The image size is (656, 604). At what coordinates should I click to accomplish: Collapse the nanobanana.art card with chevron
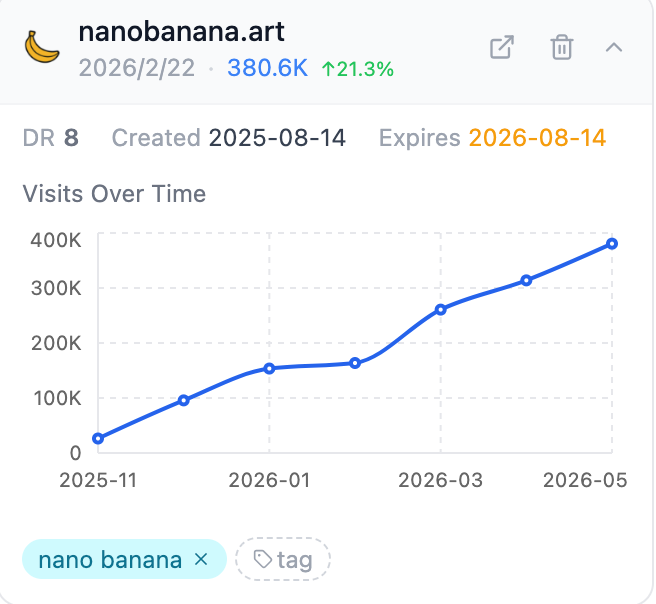tap(614, 47)
